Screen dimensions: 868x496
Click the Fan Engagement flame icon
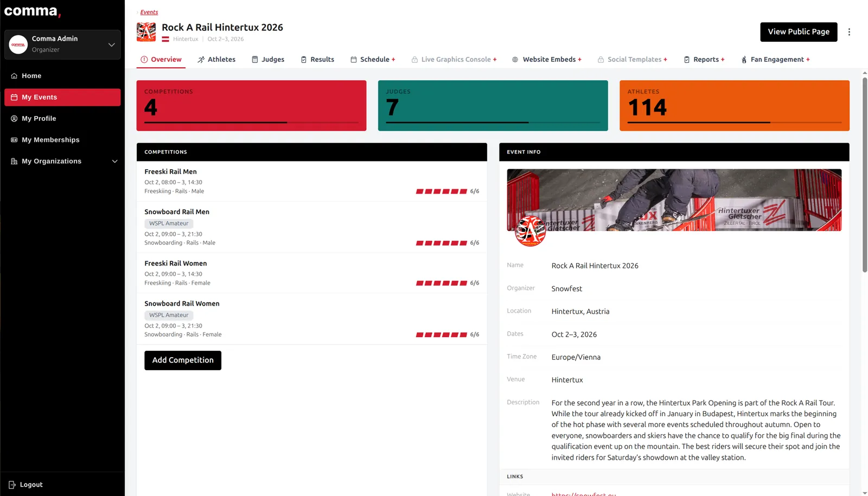pyautogui.click(x=744, y=60)
